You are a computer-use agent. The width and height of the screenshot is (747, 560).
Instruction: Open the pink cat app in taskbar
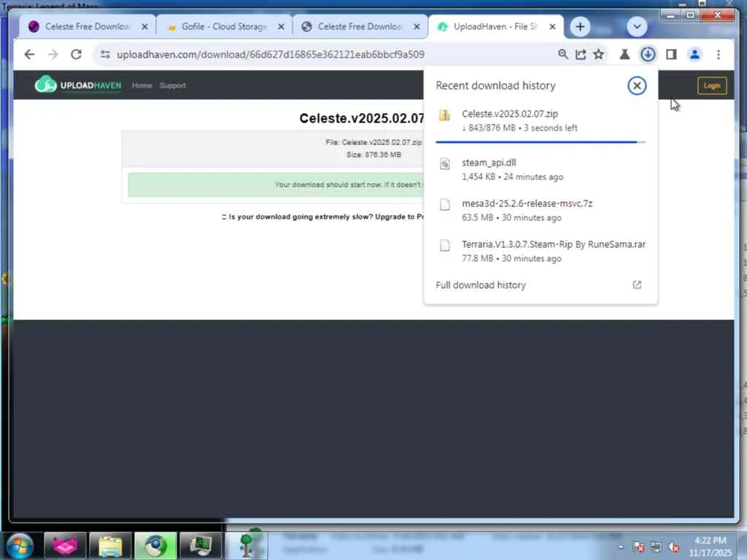click(65, 545)
